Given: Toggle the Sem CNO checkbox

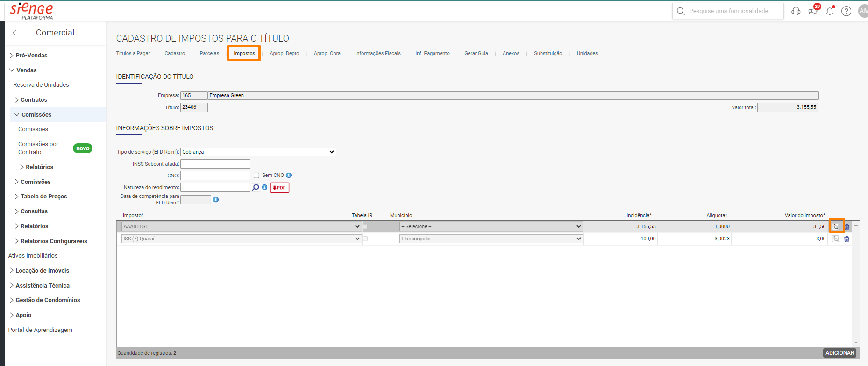Looking at the screenshot, I should [256, 176].
